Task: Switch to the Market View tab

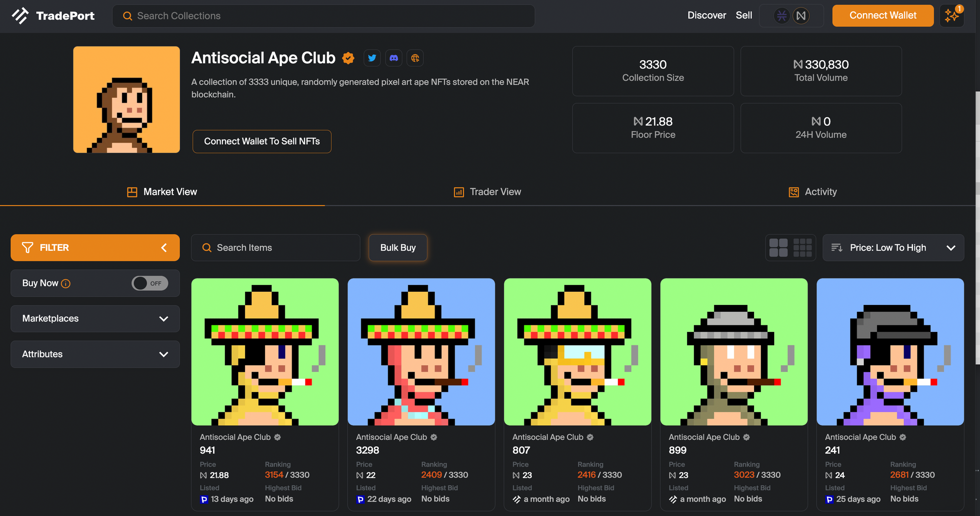Action: click(x=162, y=192)
